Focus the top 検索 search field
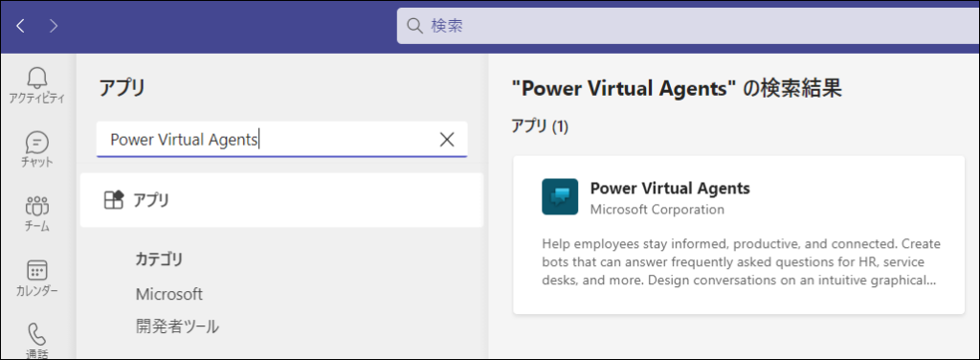 coord(688,26)
